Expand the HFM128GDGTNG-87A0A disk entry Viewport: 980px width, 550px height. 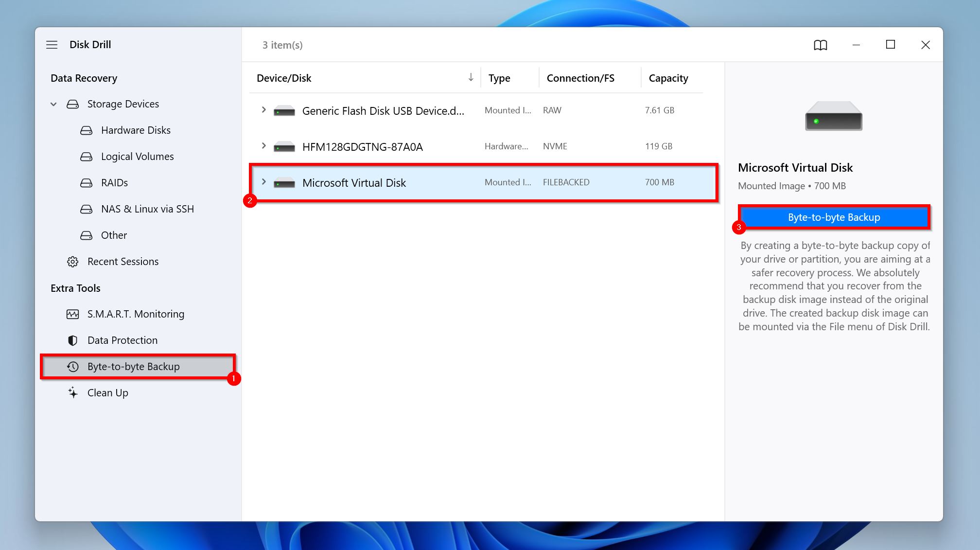[x=262, y=145]
